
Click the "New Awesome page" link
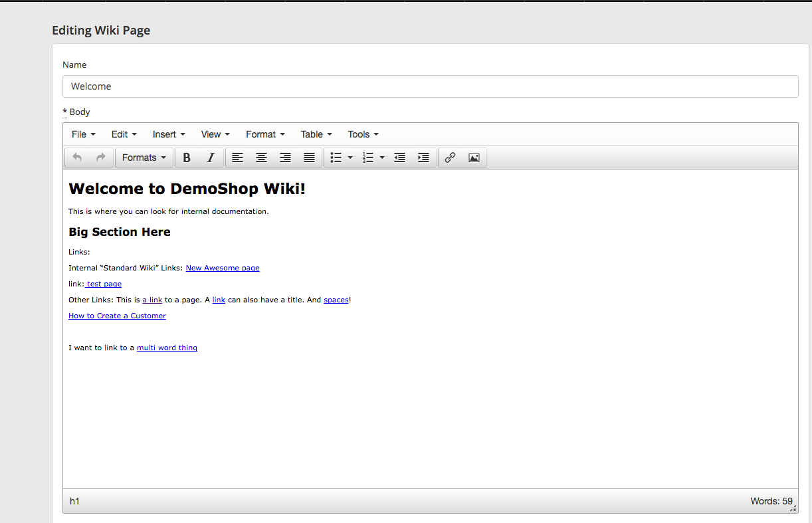pos(223,268)
